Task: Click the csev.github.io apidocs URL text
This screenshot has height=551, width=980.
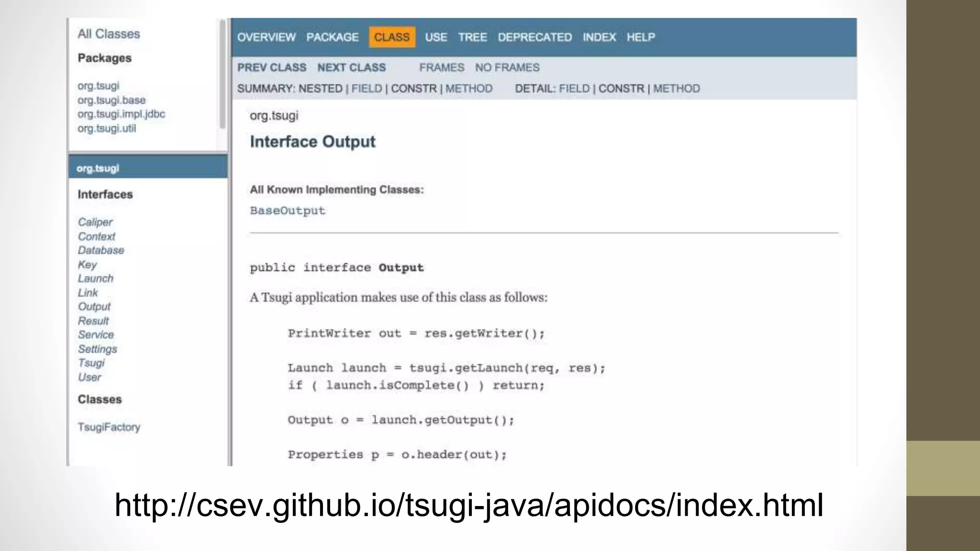Action: pos(468,506)
